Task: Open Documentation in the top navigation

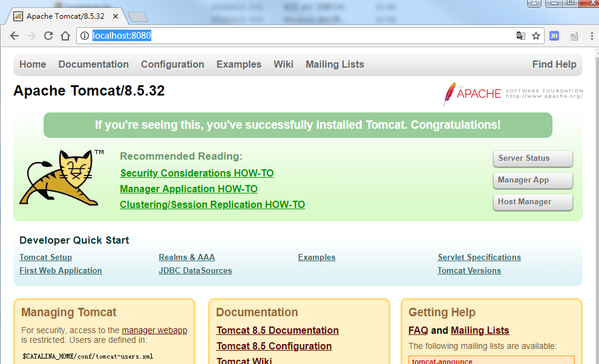Action: pos(94,65)
